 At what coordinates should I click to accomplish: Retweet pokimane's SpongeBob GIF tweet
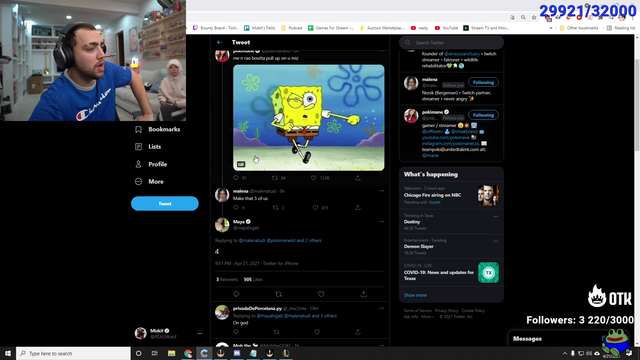pyautogui.click(x=275, y=178)
